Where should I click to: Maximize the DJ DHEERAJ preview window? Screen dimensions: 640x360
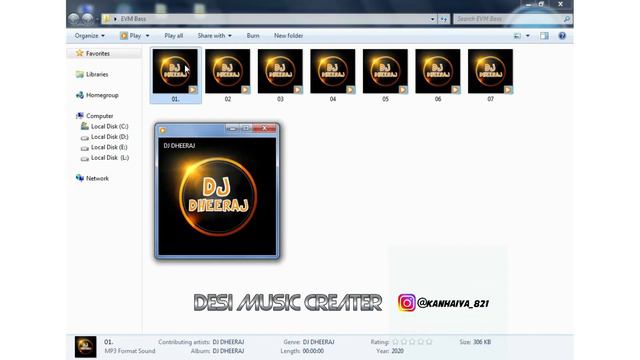pyautogui.click(x=246, y=129)
